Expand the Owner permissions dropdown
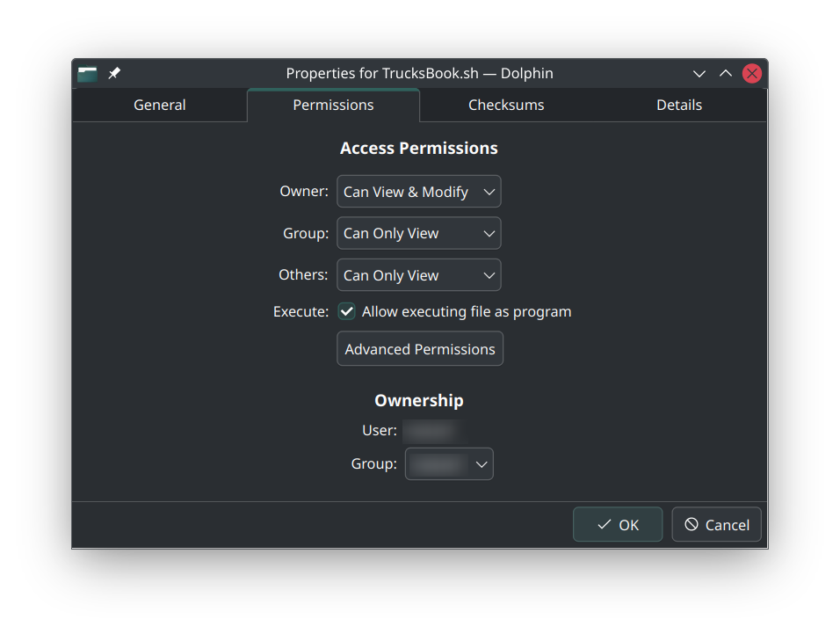The height and width of the screenshot is (634, 840). point(418,192)
